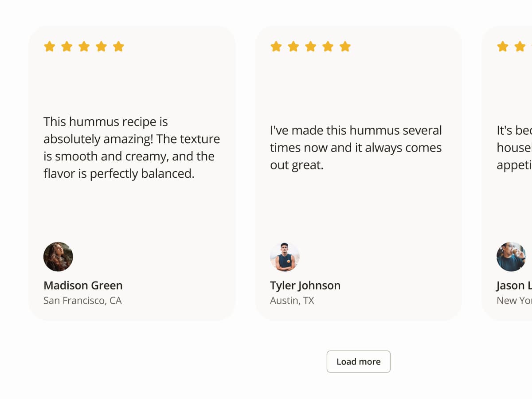The height and width of the screenshot is (399, 532).
Task: Click Tyler's review text about hummus
Action: [356, 148]
